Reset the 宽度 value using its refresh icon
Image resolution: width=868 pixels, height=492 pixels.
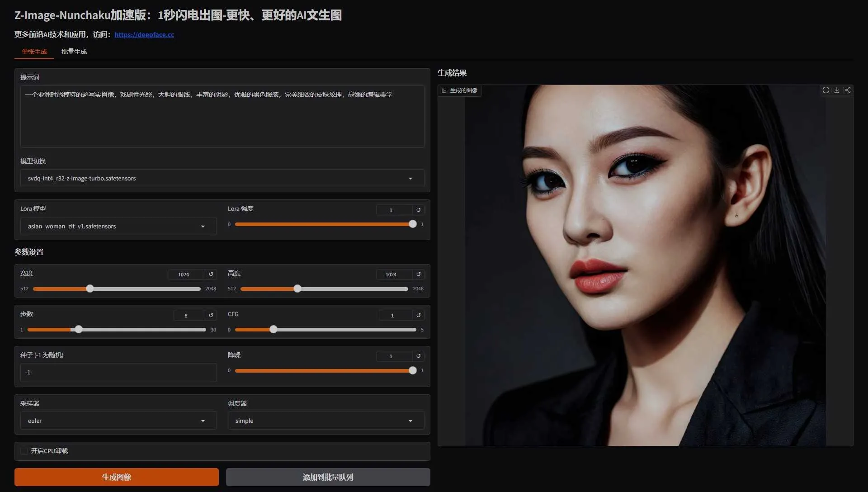(211, 274)
